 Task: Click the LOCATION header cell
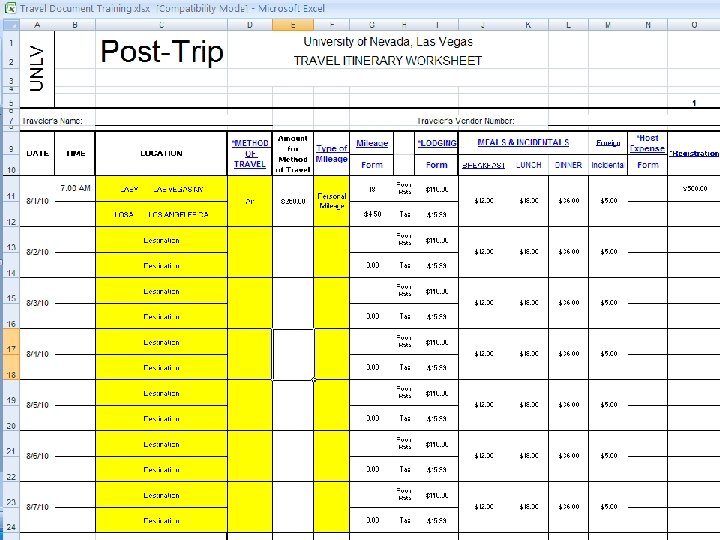coord(161,153)
